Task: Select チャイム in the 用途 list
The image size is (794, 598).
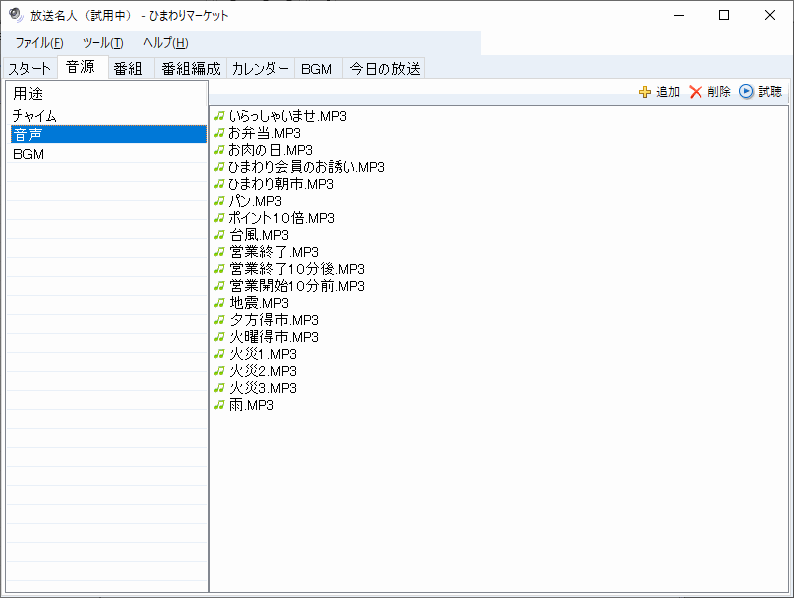Action: point(35,116)
